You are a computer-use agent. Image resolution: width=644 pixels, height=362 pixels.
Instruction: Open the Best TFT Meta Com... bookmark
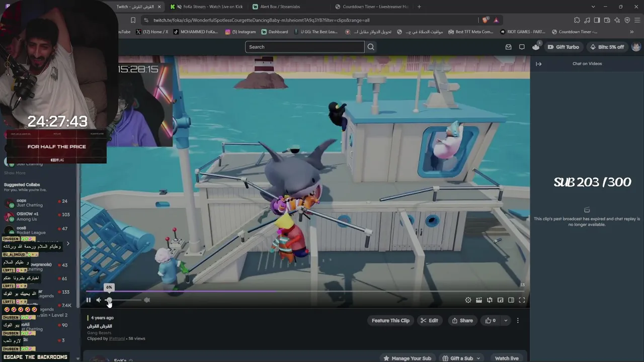point(470,32)
